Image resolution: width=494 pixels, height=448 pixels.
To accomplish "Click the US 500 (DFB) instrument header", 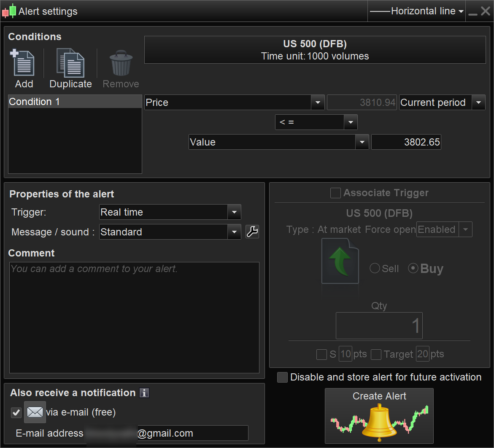I will click(315, 50).
